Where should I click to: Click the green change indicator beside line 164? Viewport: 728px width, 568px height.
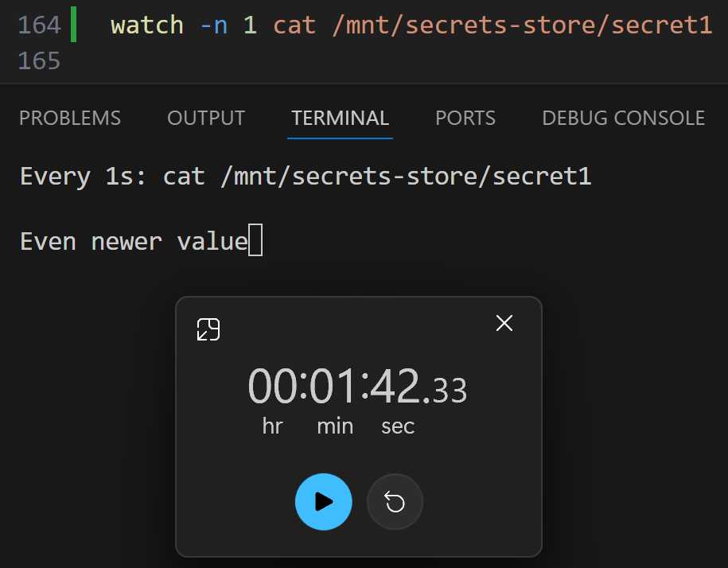pos(73,25)
